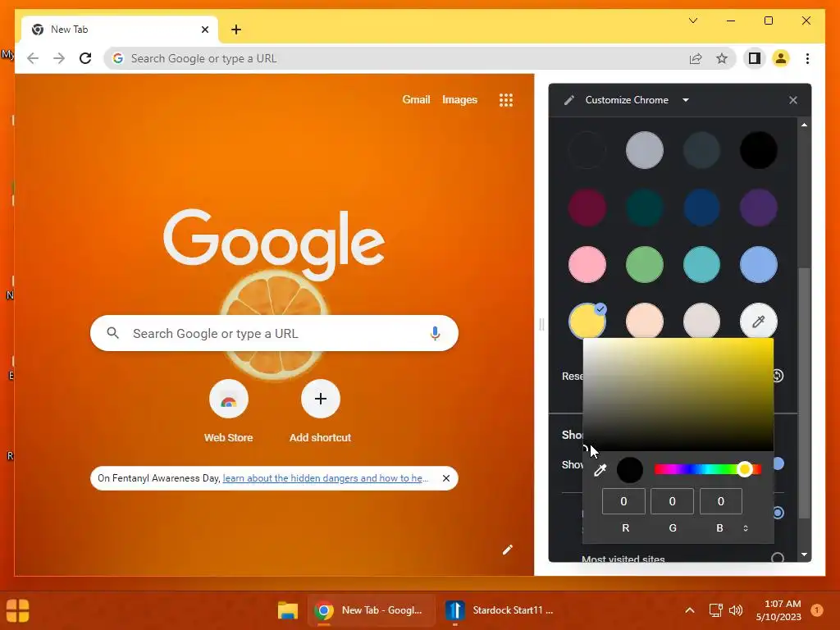Close the Customize Chrome panel
Image resolution: width=840 pixels, height=630 pixels.
pos(793,100)
